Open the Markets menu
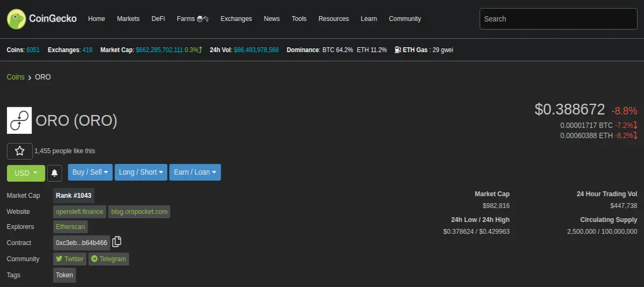Image resolution: width=644 pixels, height=287 pixels. tap(128, 19)
